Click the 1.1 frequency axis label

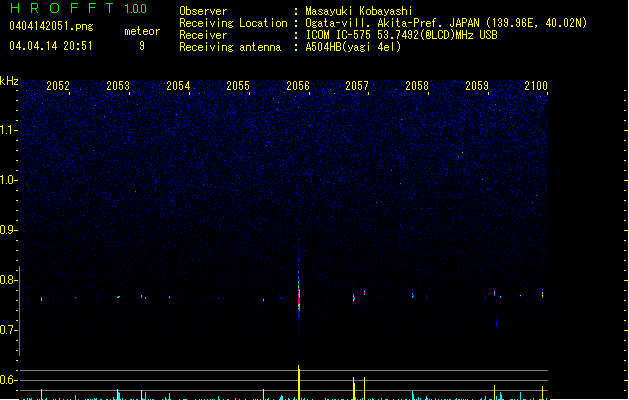[8, 130]
